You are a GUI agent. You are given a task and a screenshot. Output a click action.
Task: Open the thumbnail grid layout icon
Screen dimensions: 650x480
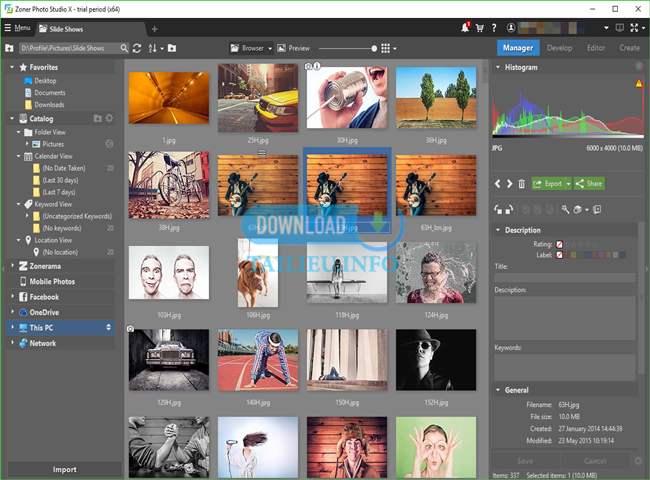tap(386, 48)
